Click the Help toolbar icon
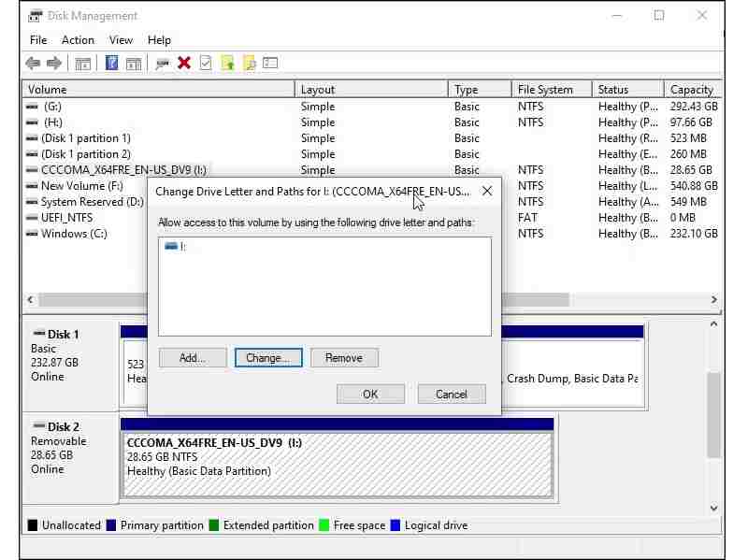 coord(111,63)
